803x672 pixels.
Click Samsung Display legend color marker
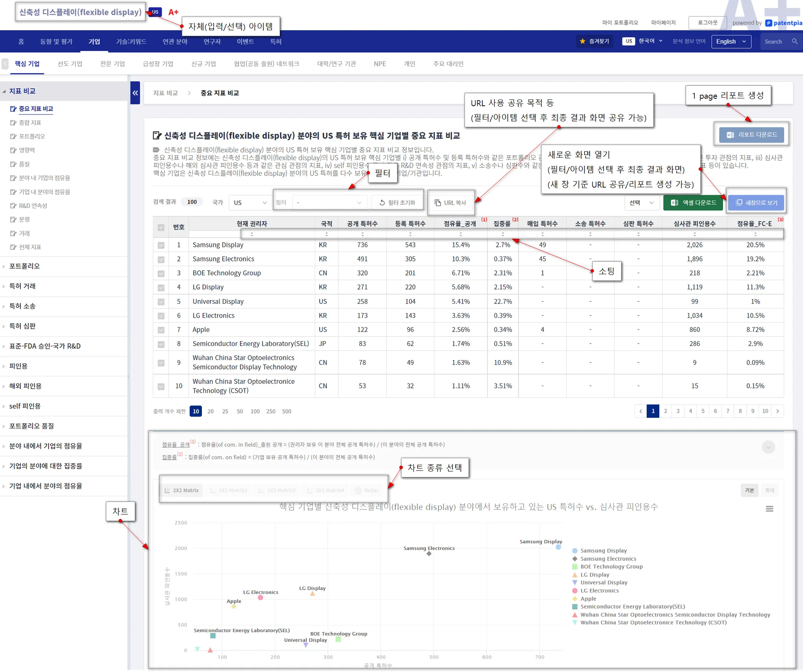(x=575, y=551)
